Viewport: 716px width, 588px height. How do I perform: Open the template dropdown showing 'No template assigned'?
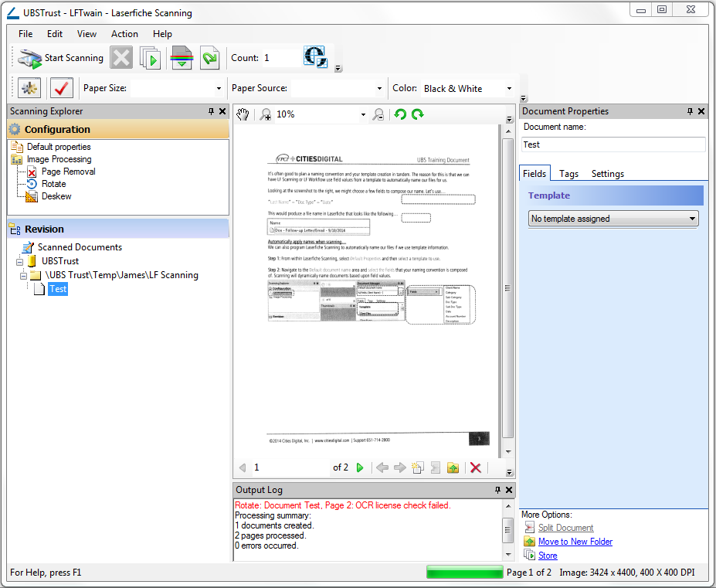coord(614,219)
